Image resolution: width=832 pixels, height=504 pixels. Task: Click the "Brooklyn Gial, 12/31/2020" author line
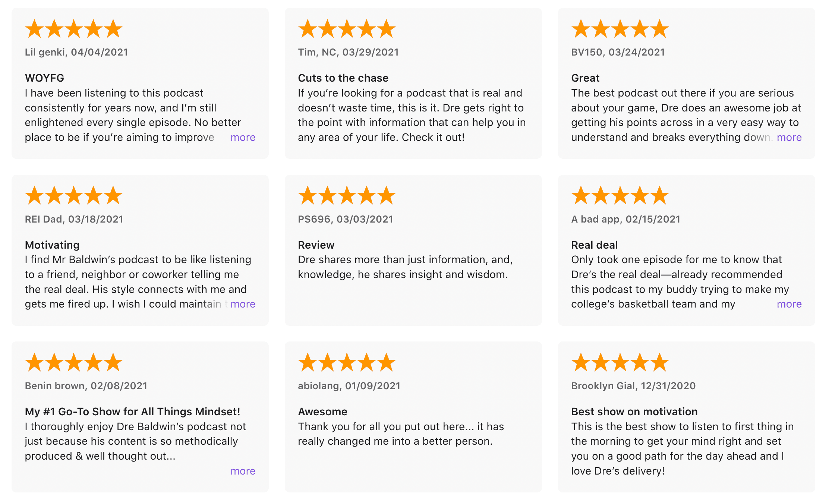tap(633, 386)
